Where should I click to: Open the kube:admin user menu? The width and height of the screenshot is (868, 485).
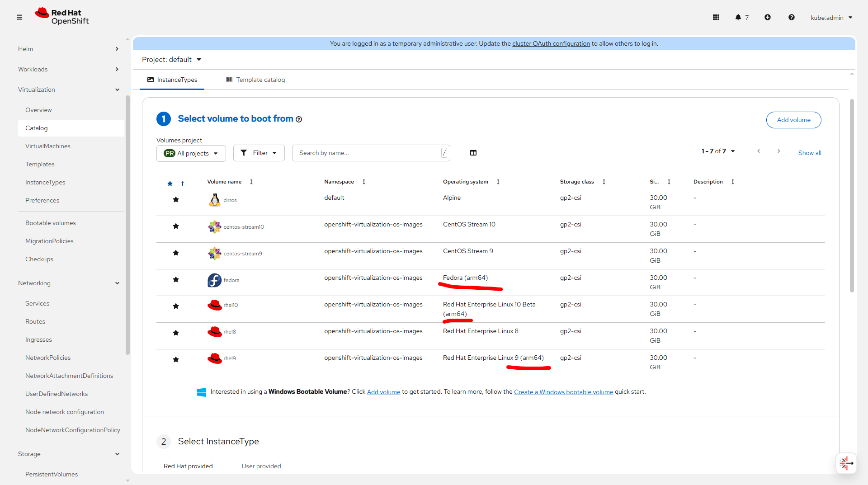831,18
